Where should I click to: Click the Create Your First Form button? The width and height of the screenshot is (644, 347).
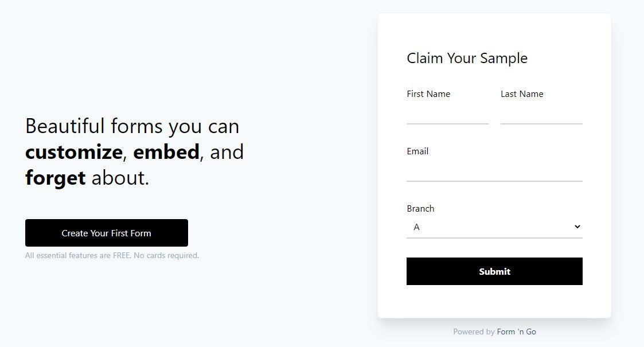[107, 233]
